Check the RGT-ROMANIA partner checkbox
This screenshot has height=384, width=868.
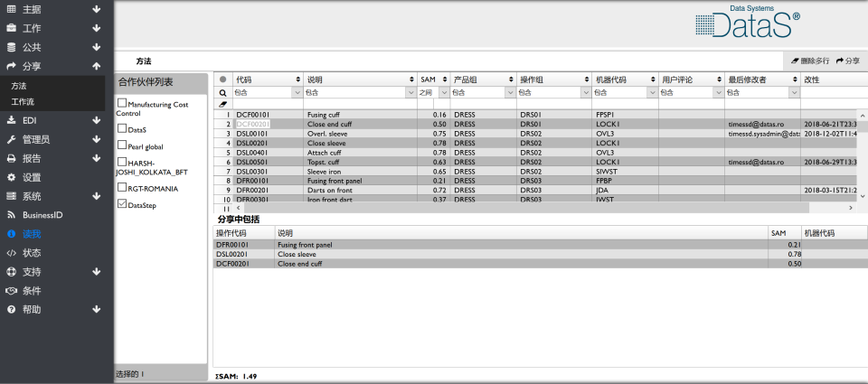(122, 187)
